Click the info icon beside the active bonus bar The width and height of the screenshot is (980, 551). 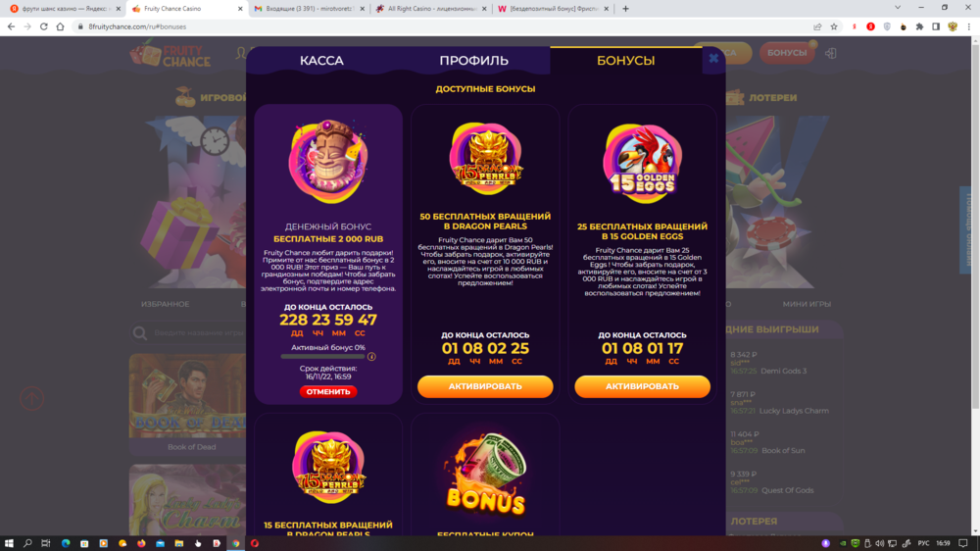point(371,357)
